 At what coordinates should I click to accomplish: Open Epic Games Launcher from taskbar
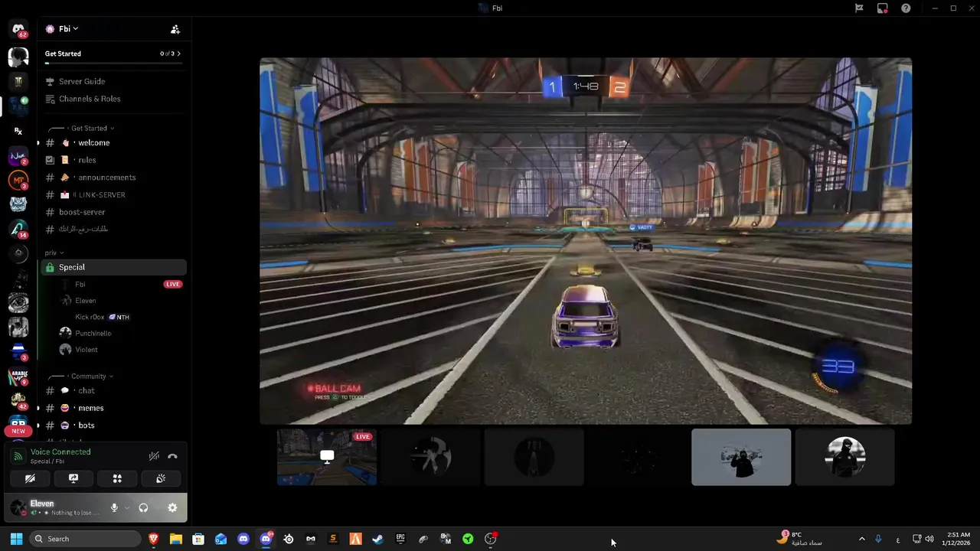[400, 539]
